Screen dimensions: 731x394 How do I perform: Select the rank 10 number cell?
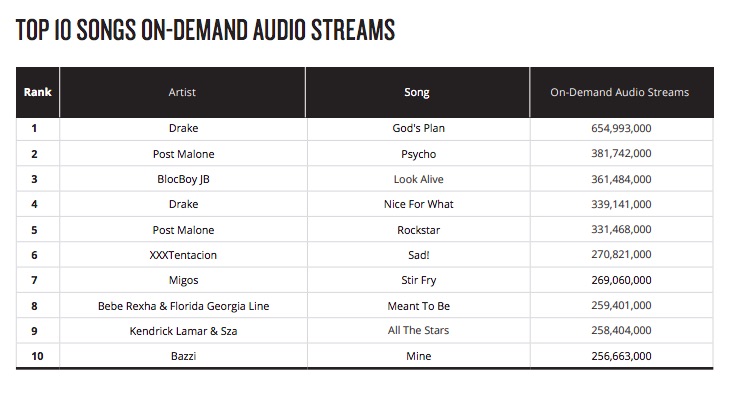[37, 356]
